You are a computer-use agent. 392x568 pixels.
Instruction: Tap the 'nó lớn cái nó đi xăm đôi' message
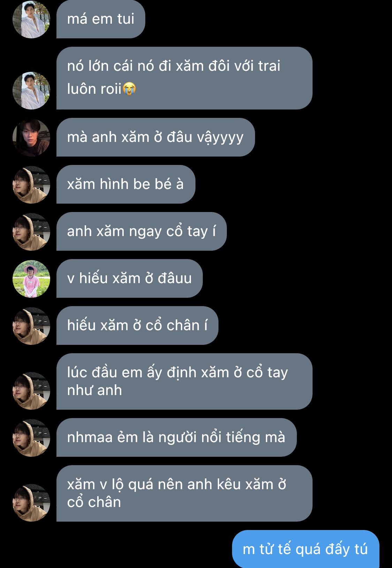[x=184, y=78]
